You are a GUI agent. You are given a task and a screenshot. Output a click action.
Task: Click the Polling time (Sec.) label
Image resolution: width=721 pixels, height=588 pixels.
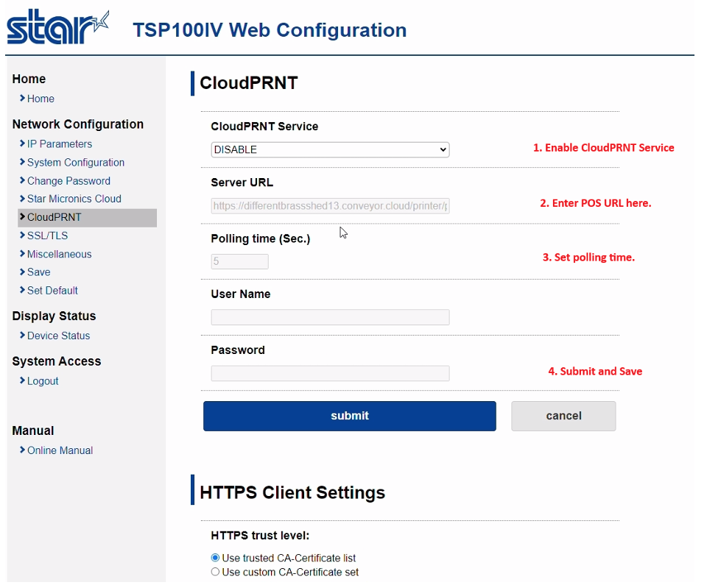(261, 239)
